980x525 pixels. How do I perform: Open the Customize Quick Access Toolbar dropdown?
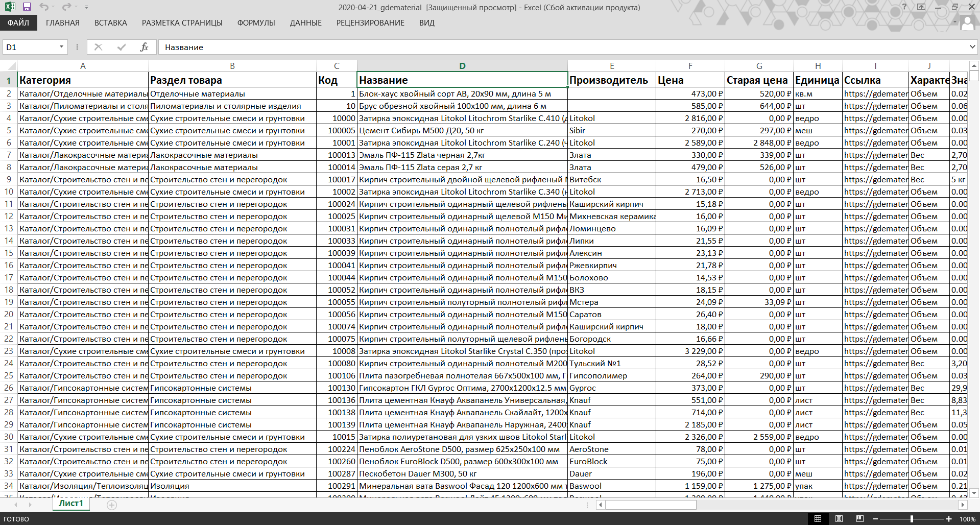(x=86, y=7)
